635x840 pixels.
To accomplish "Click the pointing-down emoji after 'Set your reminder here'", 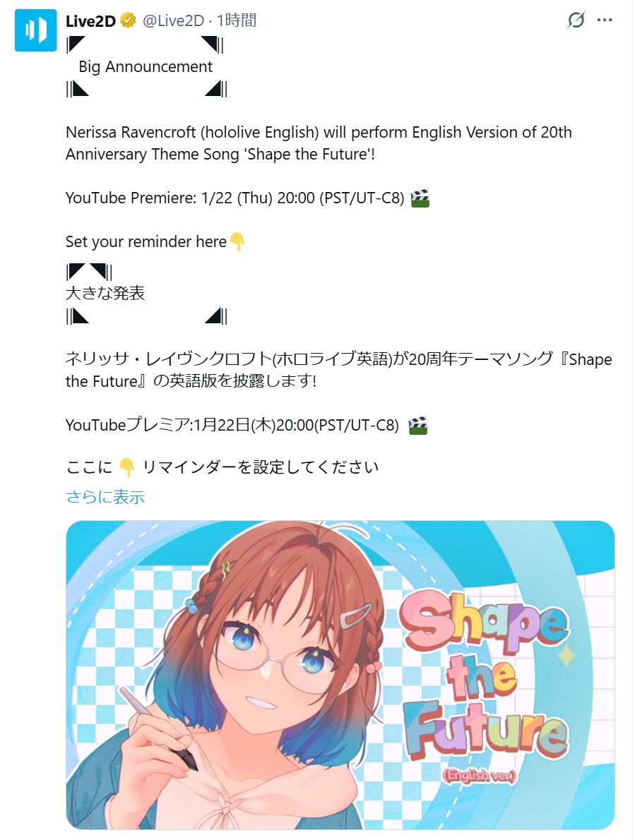I will click(x=237, y=242).
